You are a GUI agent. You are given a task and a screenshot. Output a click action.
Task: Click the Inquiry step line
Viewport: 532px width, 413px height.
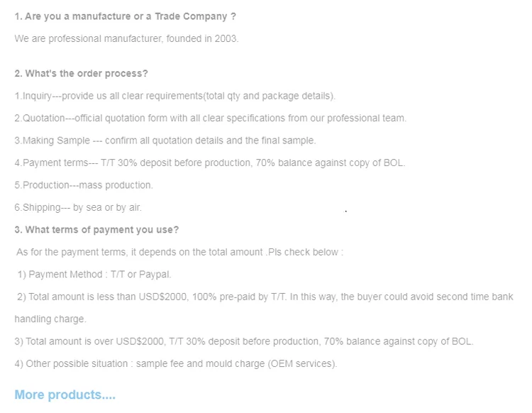click(174, 96)
